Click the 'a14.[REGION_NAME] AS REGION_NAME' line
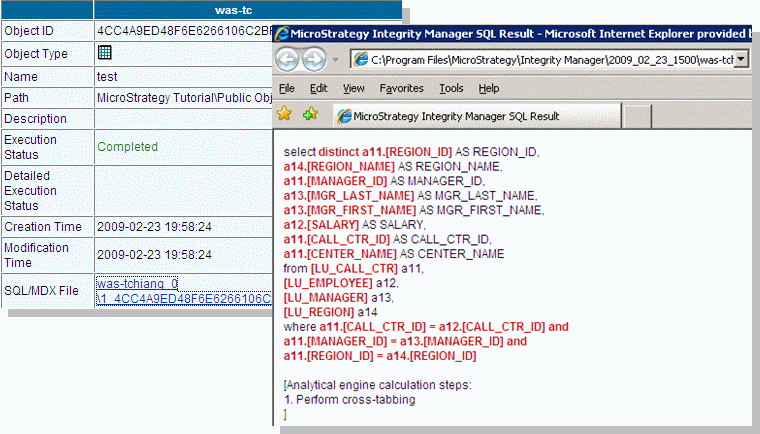The height and width of the screenshot is (434, 760). click(x=393, y=166)
